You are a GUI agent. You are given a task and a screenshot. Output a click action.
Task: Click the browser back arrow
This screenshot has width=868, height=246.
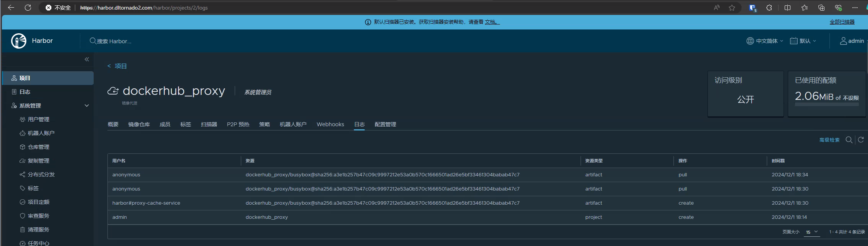coord(11,8)
